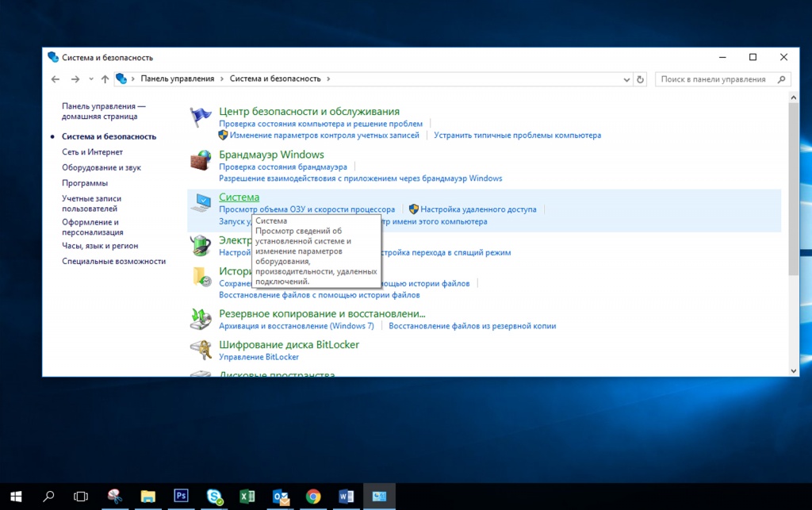Open Word from the taskbar
Viewport: 812px width, 510px height.
(346, 497)
